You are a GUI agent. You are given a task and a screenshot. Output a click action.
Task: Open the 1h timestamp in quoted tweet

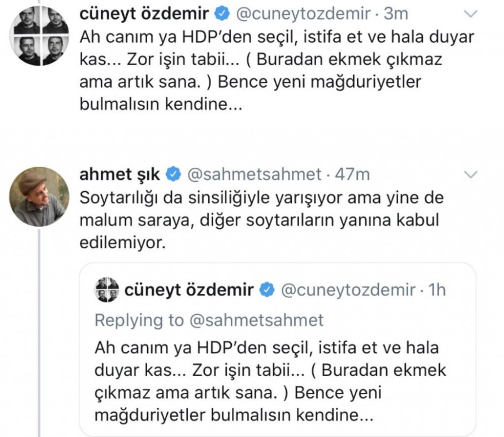(437, 290)
